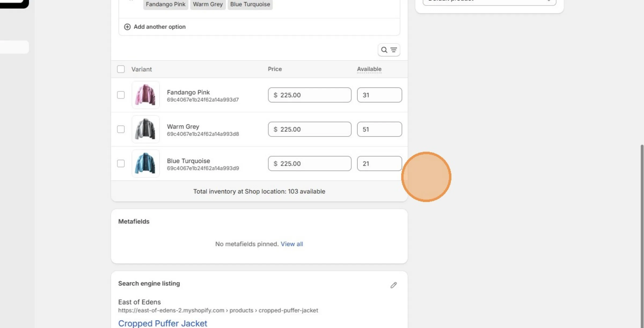Open the Fandango Pink variant name
The image size is (644, 328).
(188, 92)
